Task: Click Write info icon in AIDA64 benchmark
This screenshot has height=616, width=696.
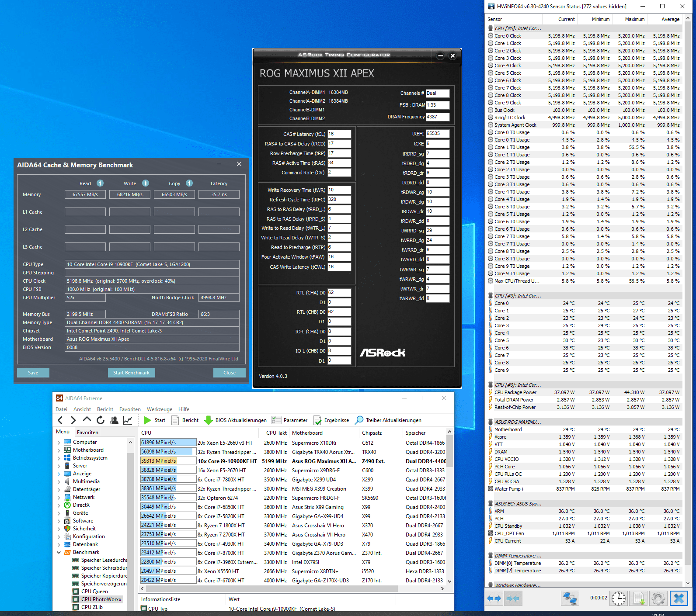Action: pos(146,183)
